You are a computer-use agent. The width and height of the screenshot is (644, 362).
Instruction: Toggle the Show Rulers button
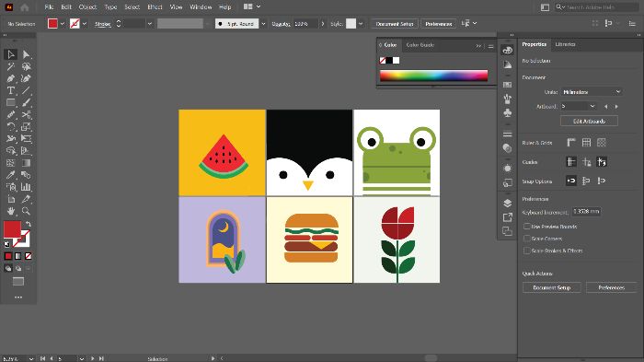571,143
